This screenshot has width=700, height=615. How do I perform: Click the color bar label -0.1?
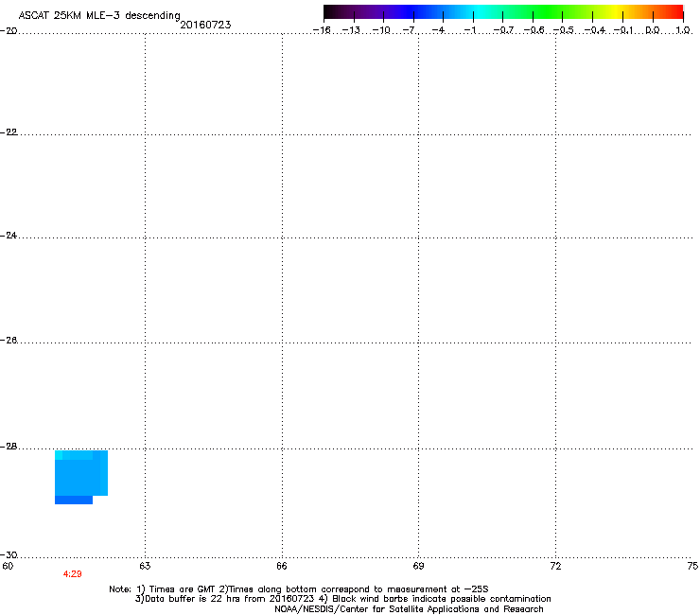(622, 30)
